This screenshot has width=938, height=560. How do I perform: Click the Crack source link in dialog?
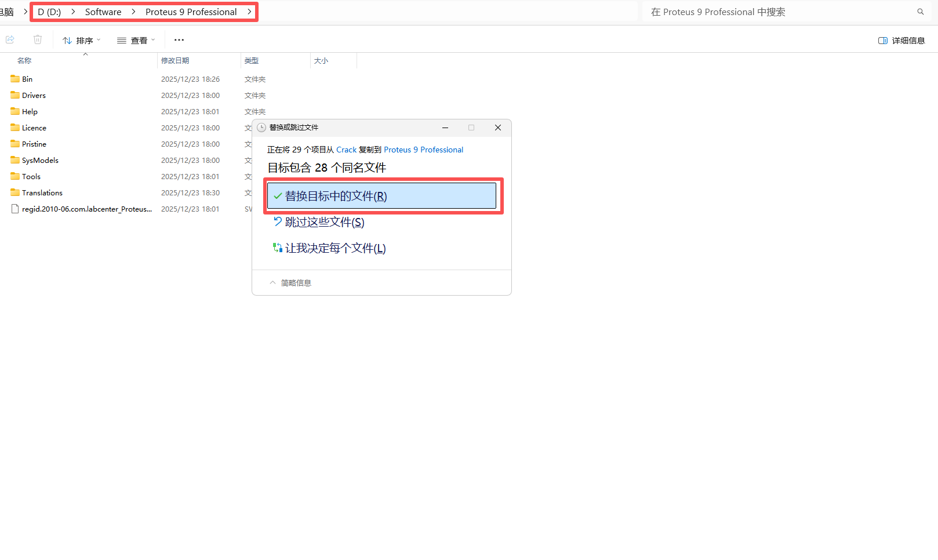[x=346, y=150]
